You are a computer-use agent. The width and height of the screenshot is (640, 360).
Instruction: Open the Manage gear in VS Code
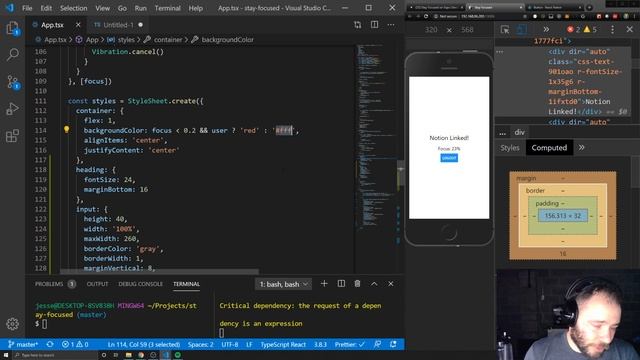point(13,324)
